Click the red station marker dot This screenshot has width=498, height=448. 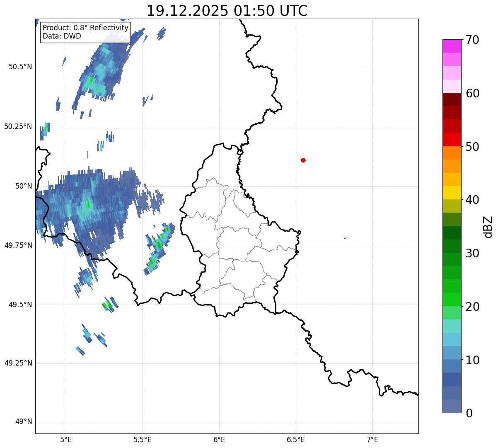[303, 160]
